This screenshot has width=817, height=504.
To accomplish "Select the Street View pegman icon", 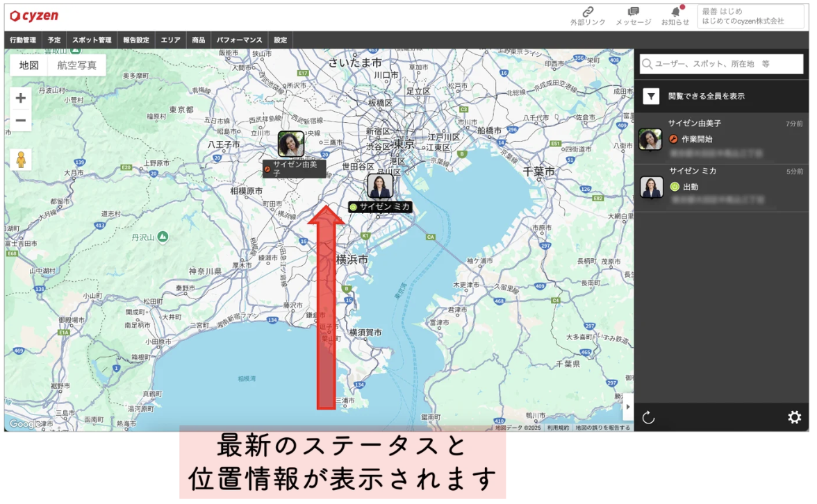I will click(x=21, y=160).
